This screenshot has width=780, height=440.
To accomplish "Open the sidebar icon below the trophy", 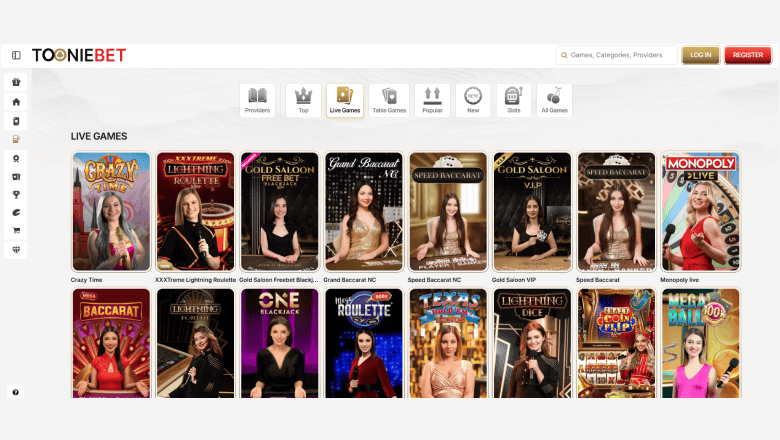I will pyautogui.click(x=16, y=213).
